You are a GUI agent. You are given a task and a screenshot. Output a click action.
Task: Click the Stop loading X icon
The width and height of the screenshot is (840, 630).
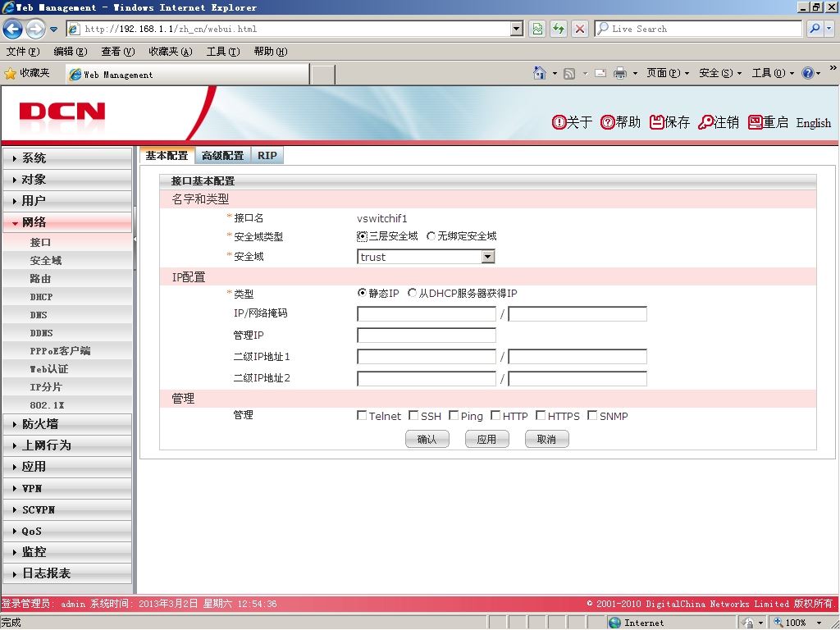pos(580,29)
